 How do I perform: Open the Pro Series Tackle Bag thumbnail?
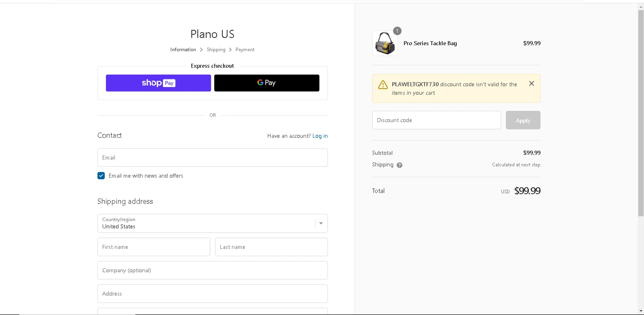[385, 43]
